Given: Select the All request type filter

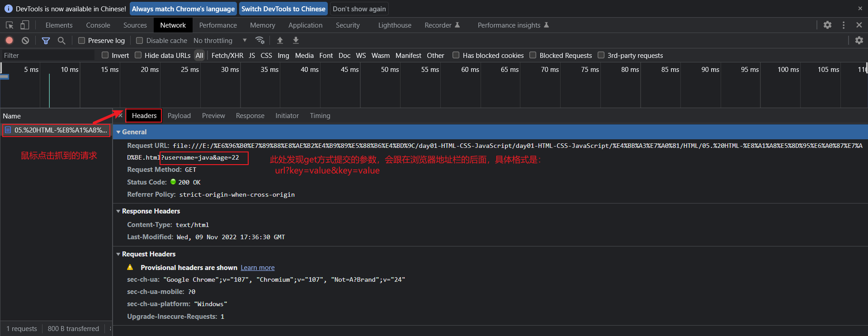Looking at the screenshot, I should tap(199, 55).
